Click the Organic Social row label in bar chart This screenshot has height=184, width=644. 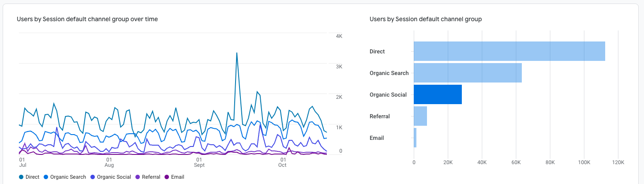pyautogui.click(x=388, y=95)
